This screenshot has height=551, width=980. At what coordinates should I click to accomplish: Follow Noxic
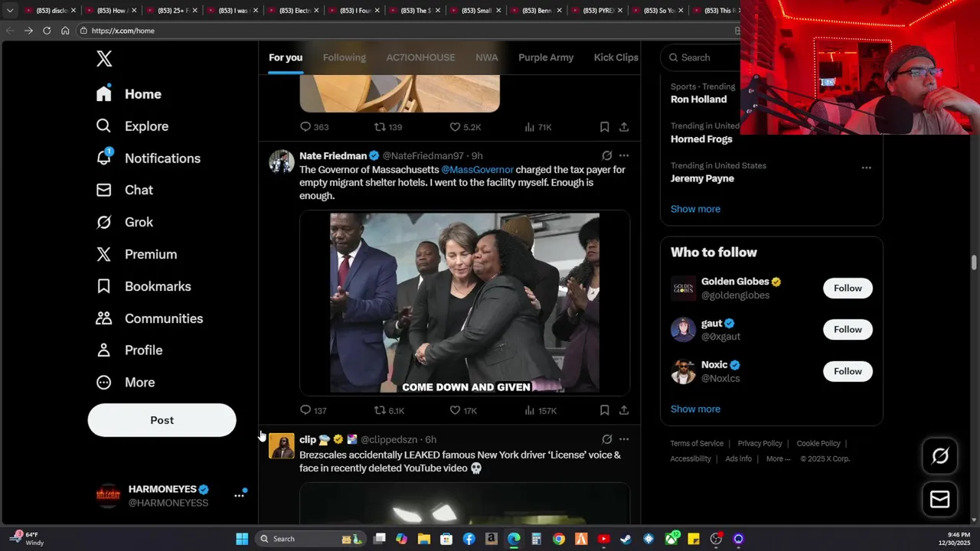(848, 371)
